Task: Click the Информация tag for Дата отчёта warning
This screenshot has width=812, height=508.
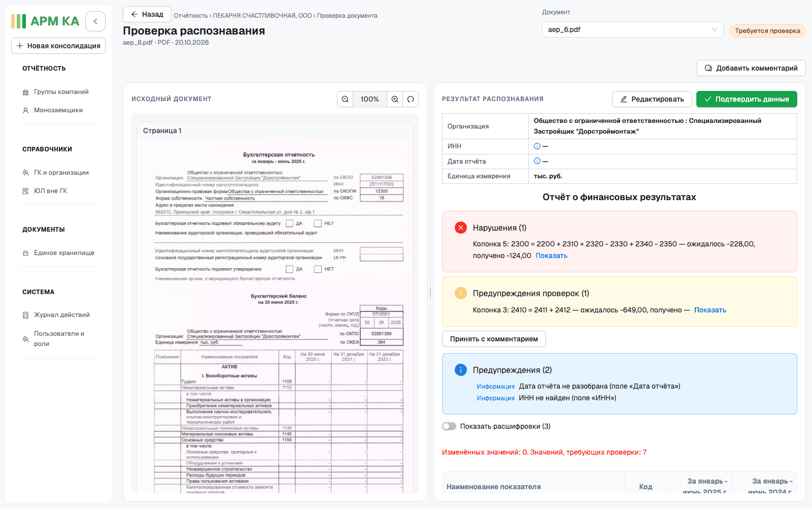Action: pos(496,387)
